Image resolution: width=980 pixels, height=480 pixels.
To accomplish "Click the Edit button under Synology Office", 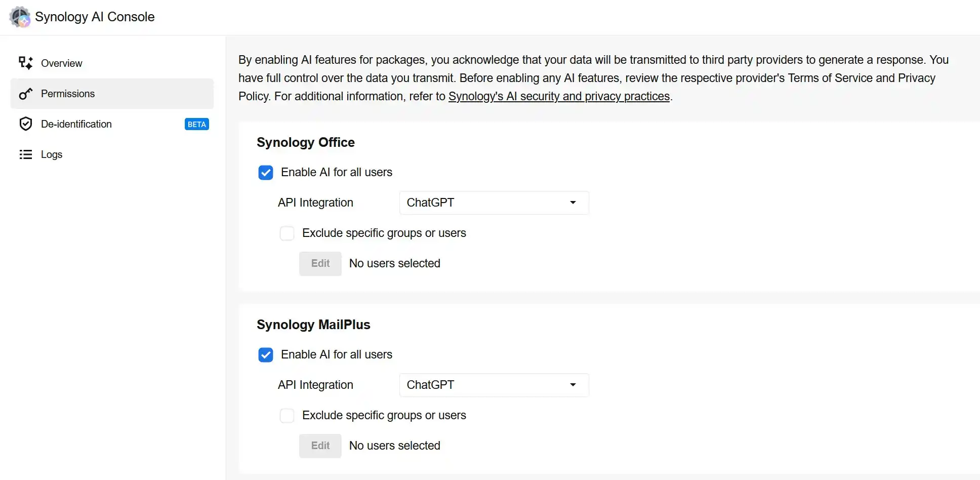I will pyautogui.click(x=320, y=264).
